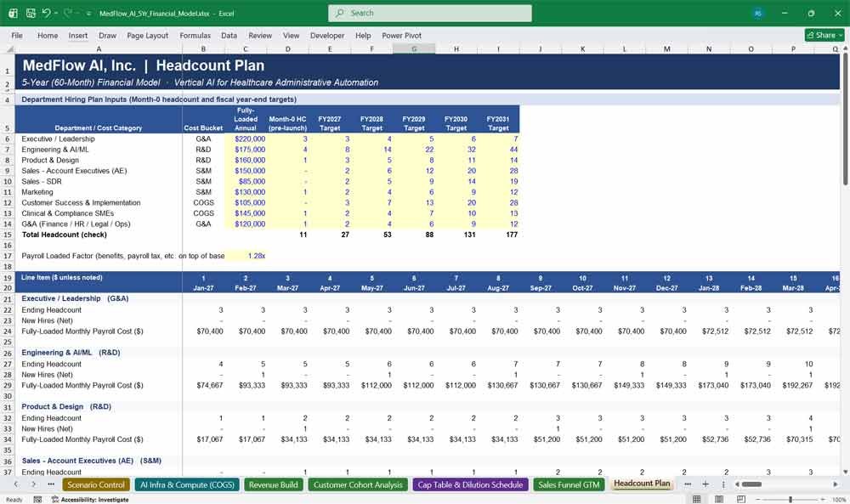Screen dimensions: 850x504
Task: Select row 15 header
Action: coord(8,235)
